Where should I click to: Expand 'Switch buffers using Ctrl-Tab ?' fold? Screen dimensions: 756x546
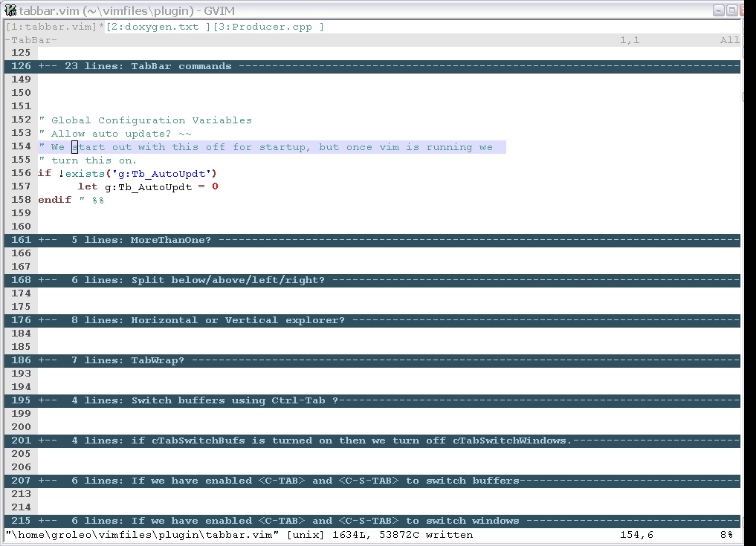click(x=372, y=400)
